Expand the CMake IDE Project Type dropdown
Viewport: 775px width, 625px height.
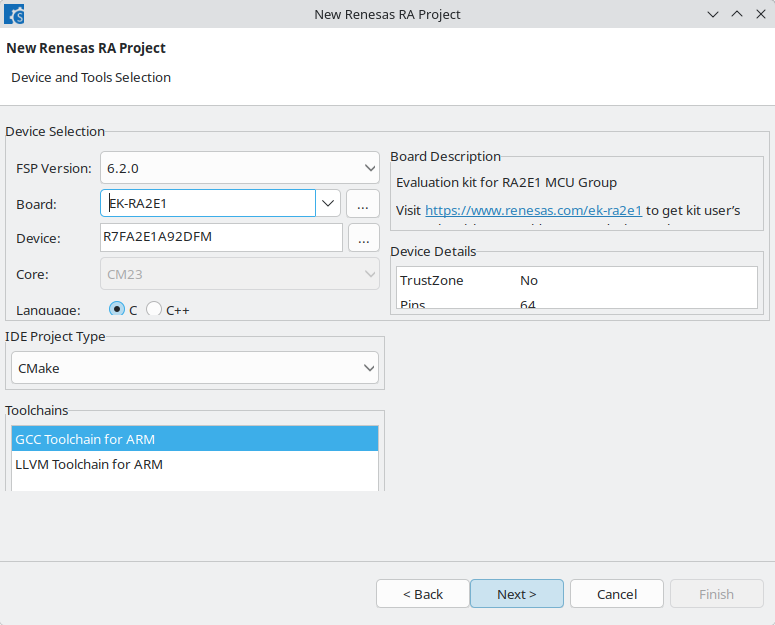tap(195, 368)
